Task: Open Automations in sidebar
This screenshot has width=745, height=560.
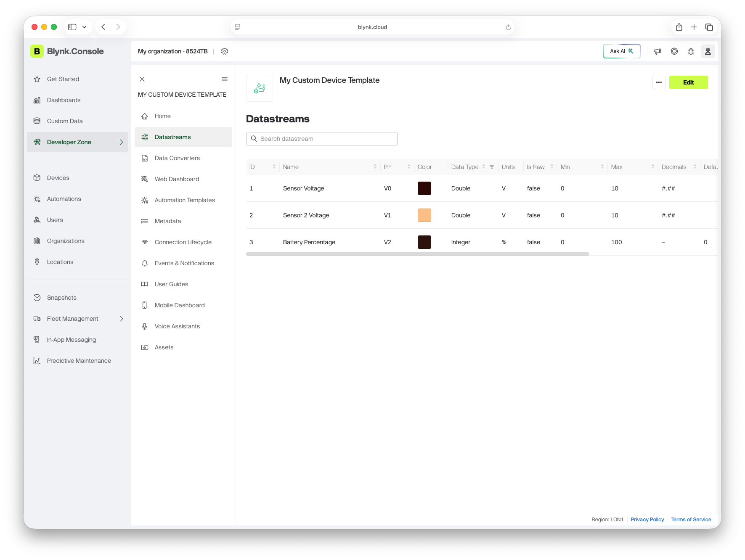Action: [77, 199]
